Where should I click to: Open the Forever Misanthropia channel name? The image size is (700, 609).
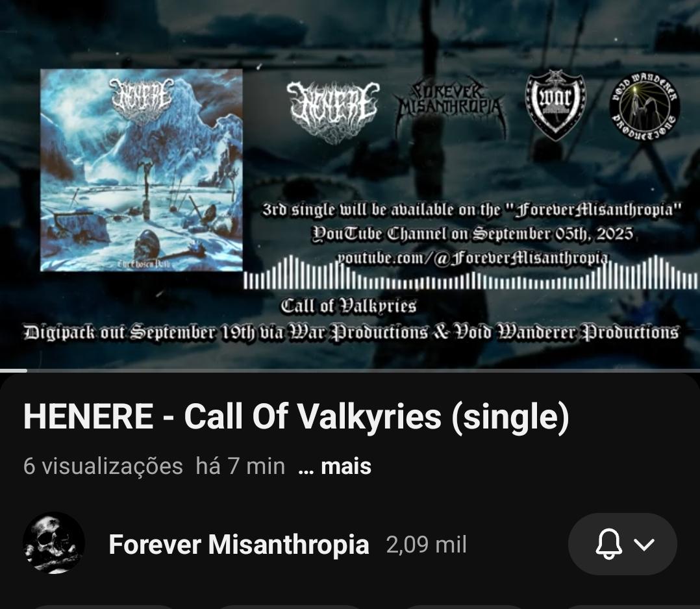239,544
